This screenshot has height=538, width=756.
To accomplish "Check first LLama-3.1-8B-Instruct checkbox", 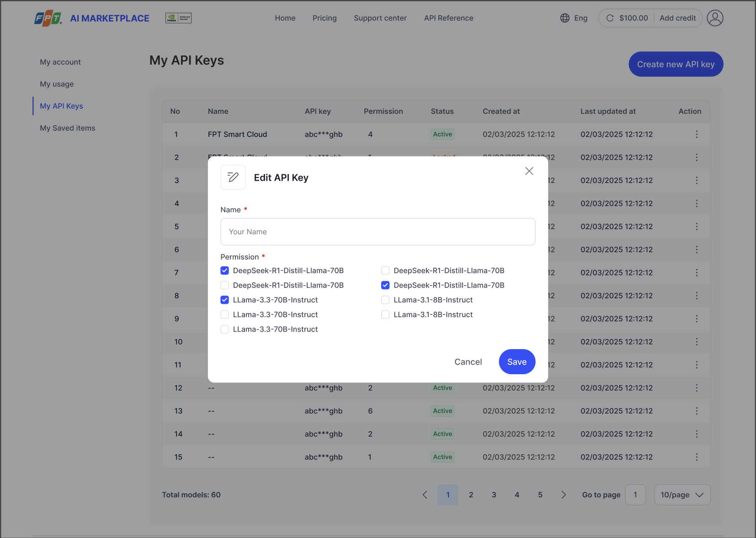I will click(x=385, y=300).
